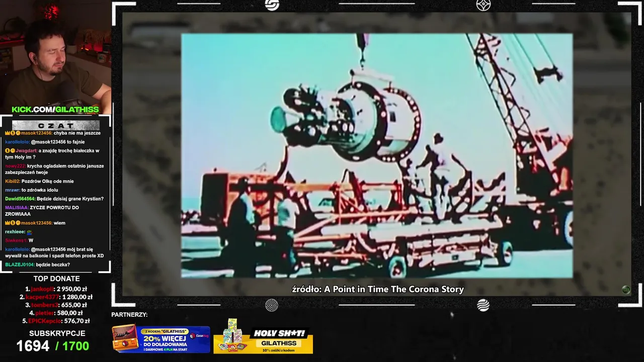Click the striped globe icon on bottom frame

[x=483, y=305]
